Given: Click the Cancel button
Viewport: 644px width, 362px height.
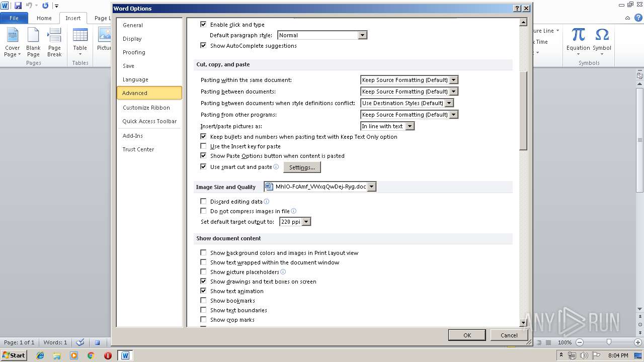Looking at the screenshot, I should [x=509, y=335].
